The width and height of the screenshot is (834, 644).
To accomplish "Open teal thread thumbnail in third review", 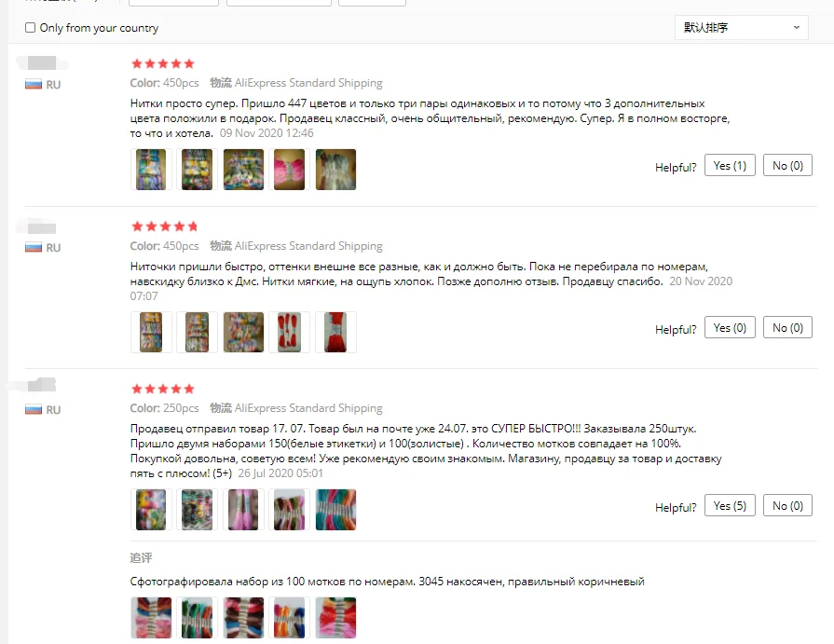I will point(335,510).
